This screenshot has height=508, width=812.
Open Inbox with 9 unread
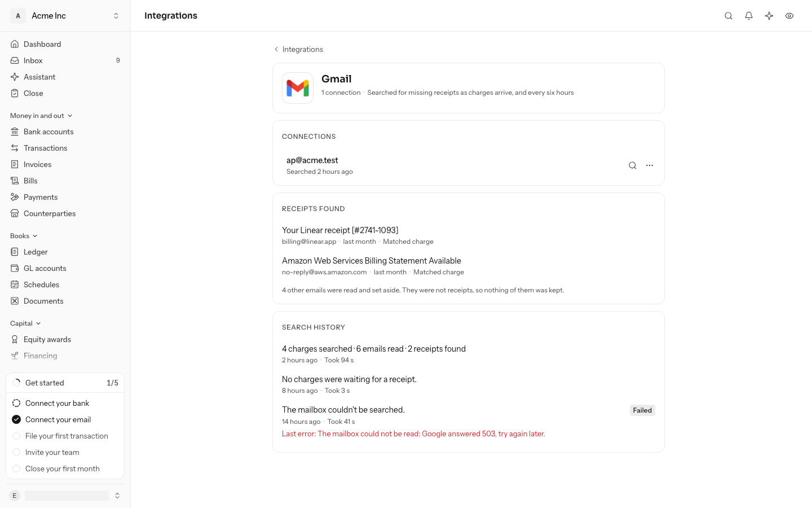pos(65,60)
